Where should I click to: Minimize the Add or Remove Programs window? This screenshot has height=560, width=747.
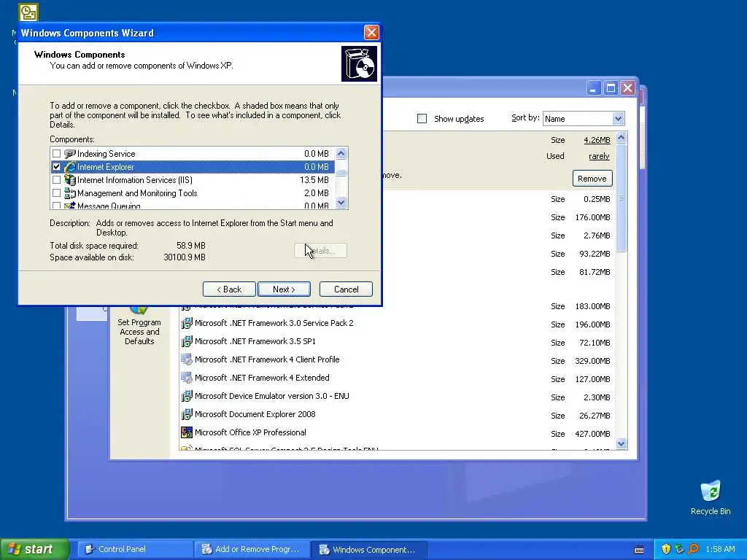(594, 88)
